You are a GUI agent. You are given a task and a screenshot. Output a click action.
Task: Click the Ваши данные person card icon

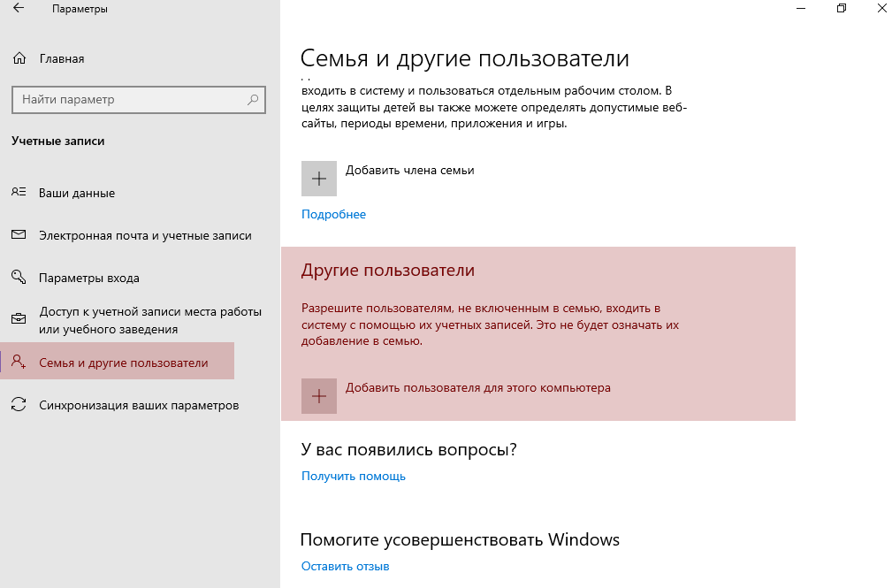(19, 193)
